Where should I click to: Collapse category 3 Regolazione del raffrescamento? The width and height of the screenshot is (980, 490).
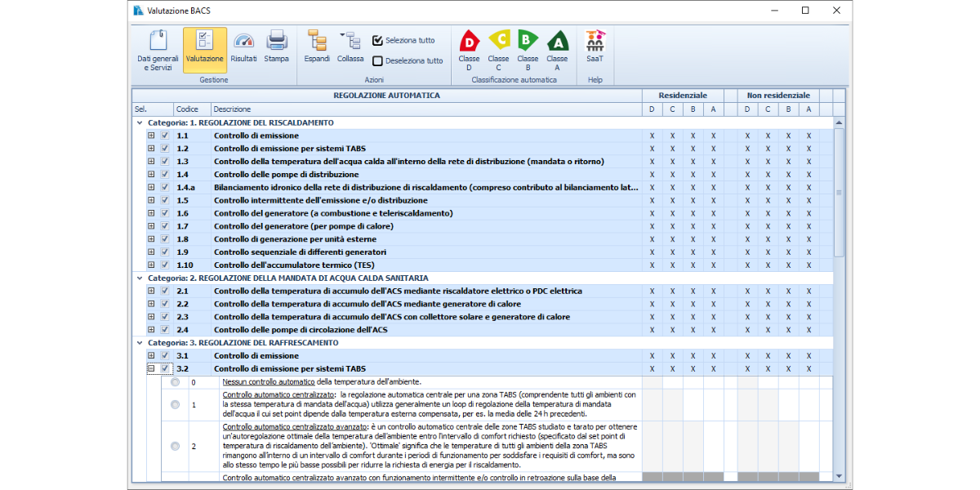(x=140, y=343)
